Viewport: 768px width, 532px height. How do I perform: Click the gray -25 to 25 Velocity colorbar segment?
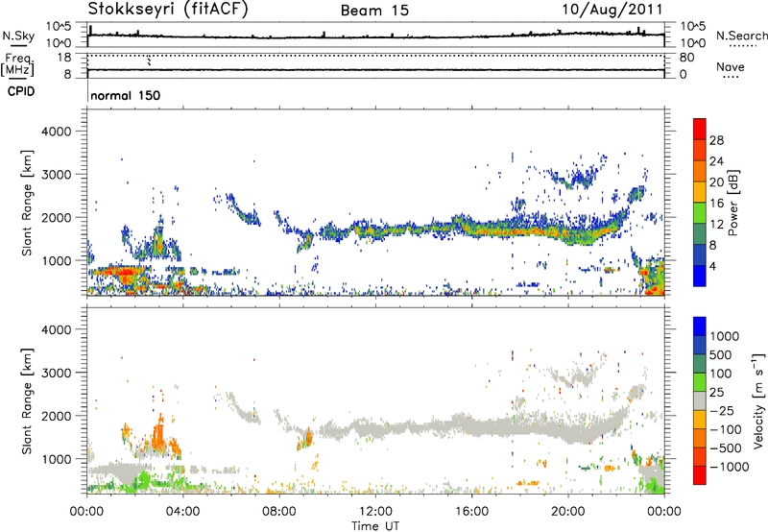click(x=700, y=400)
